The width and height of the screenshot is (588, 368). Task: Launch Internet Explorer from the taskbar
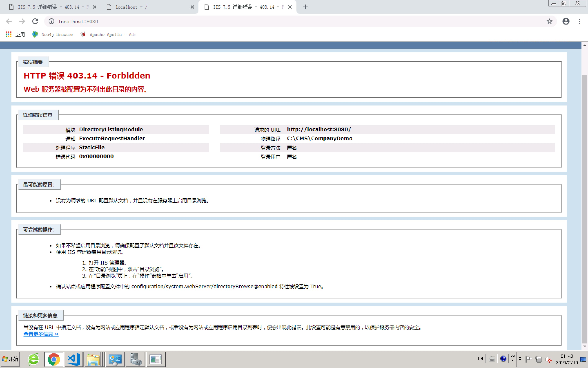[x=33, y=359]
